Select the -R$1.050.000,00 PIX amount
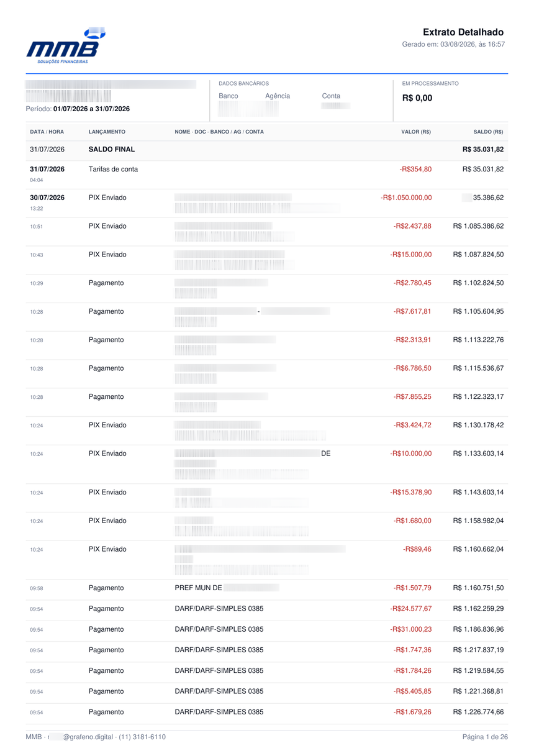 click(x=406, y=198)
